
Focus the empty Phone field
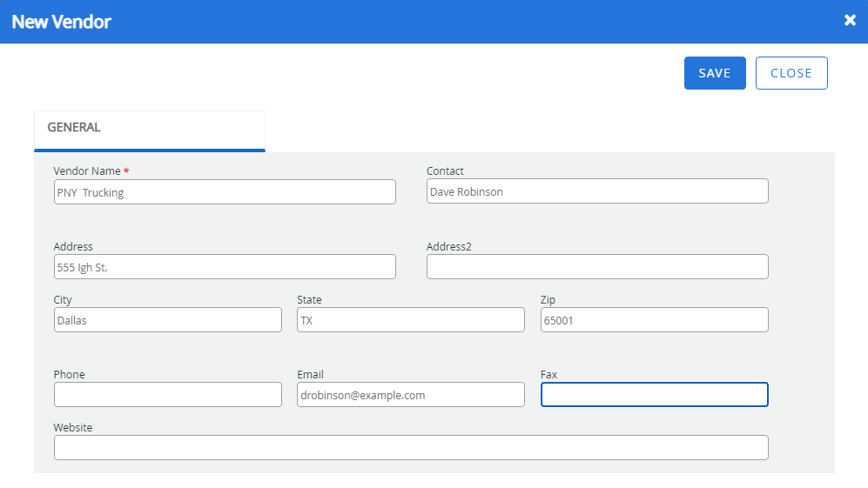point(168,395)
